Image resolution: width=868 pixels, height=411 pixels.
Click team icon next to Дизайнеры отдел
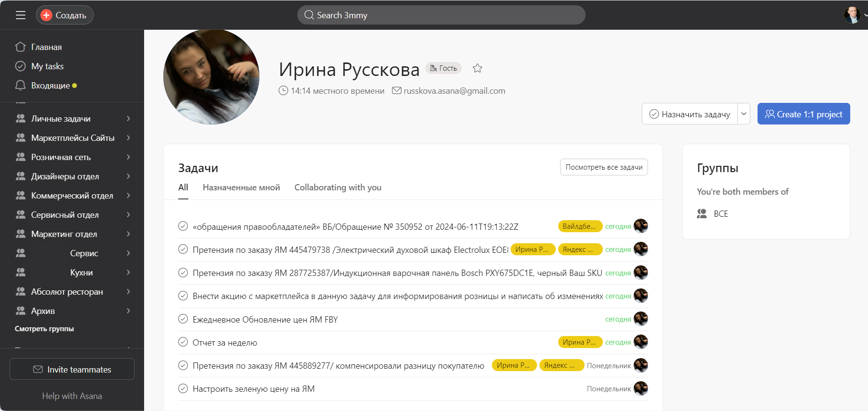tap(21, 176)
